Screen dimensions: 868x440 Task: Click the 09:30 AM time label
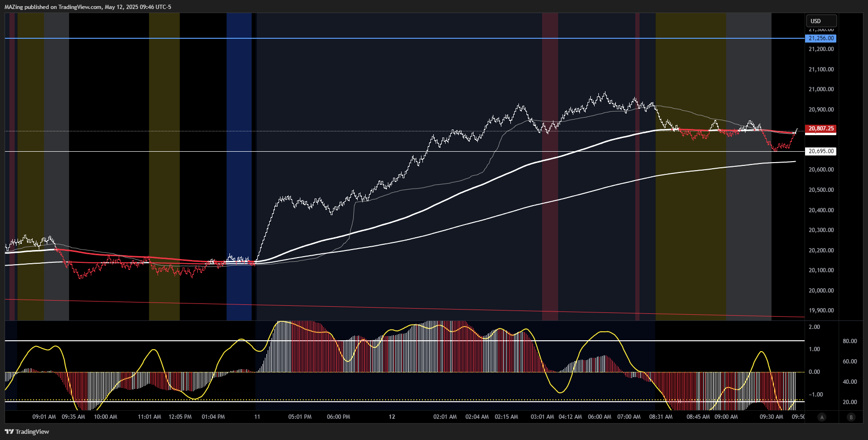coord(772,417)
